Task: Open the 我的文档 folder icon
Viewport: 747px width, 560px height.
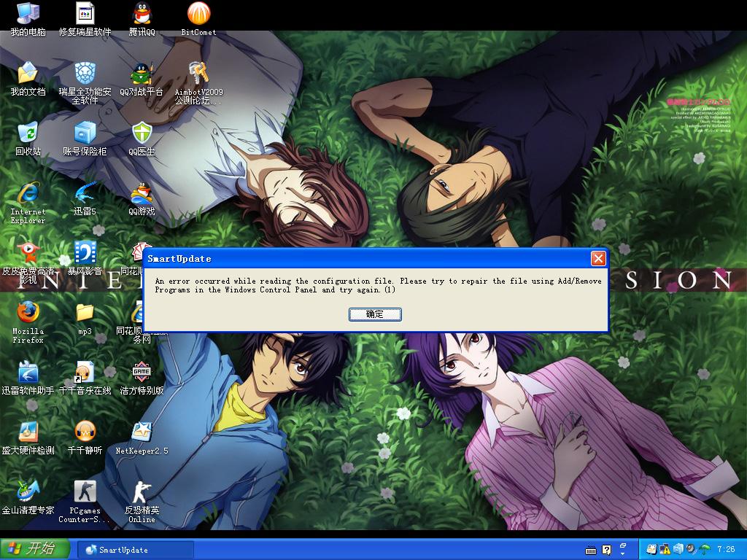Action: click(28, 79)
